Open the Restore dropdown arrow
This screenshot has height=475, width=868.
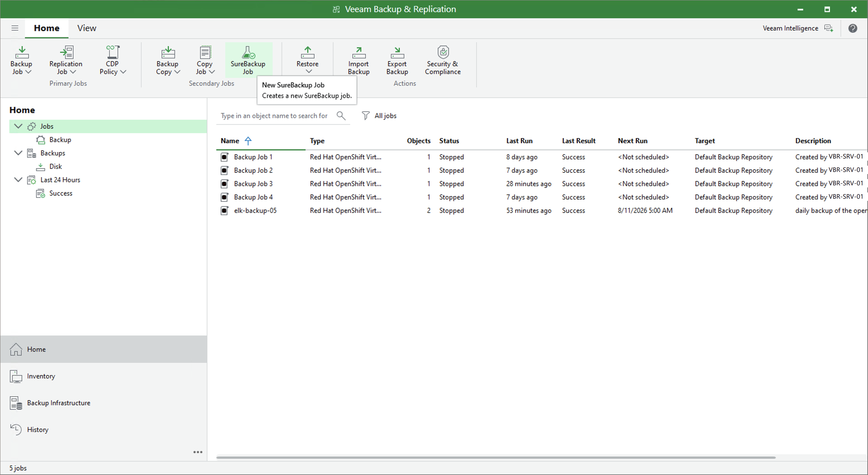click(x=309, y=71)
